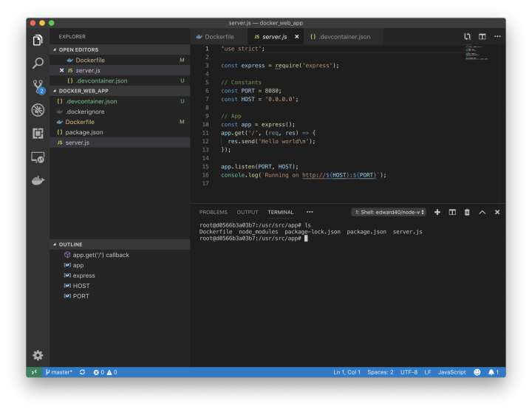532x412 pixels.
Task: Open notifications bell in status bar
Action: (494, 372)
